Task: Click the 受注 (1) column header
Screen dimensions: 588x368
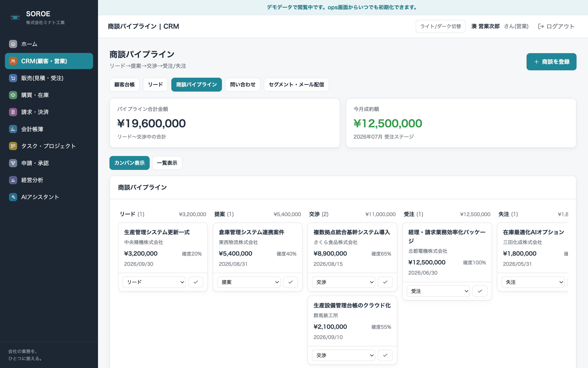Action: (414, 214)
